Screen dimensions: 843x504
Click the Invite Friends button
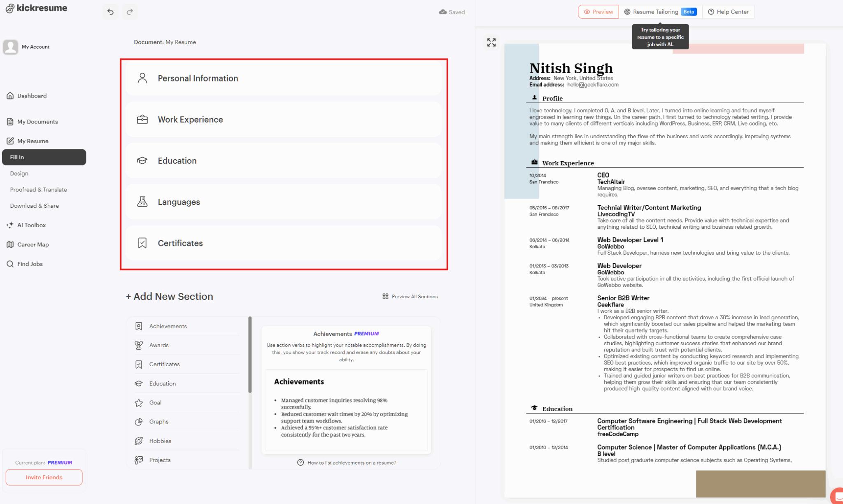tap(44, 477)
